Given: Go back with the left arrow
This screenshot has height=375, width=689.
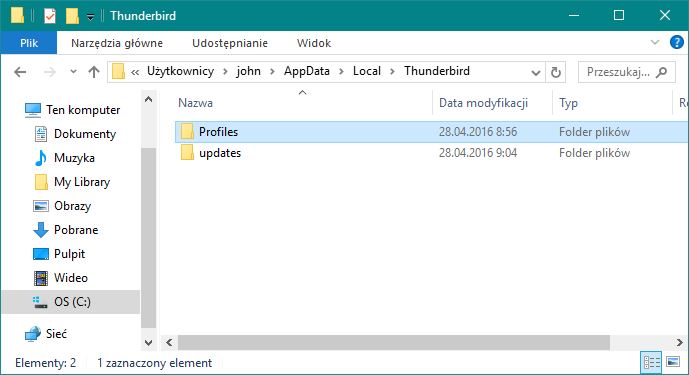Looking at the screenshot, I should 20,72.
